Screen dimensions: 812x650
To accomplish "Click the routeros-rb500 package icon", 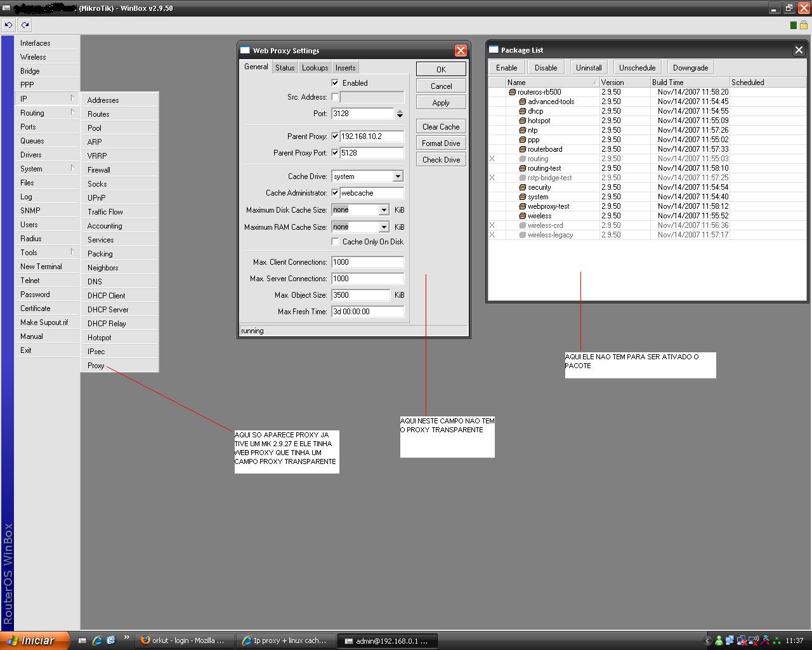I will coord(513,92).
